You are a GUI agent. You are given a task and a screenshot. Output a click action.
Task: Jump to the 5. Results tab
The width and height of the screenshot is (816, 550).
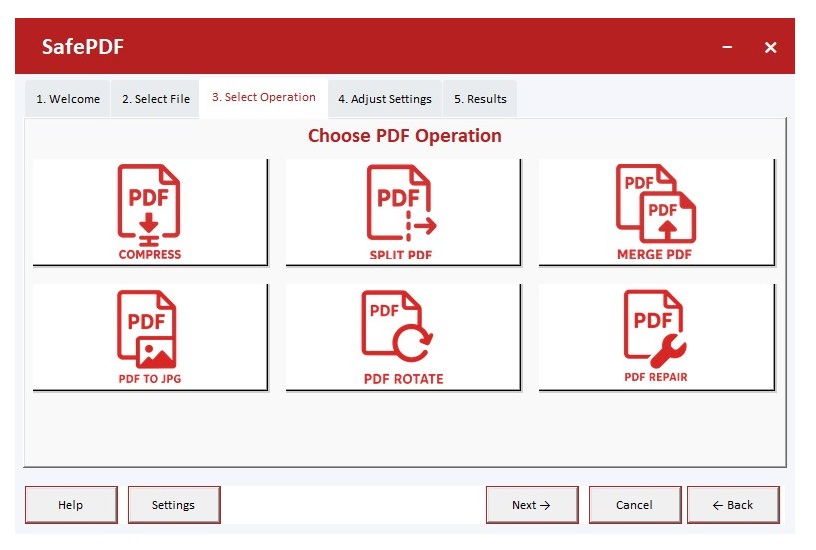point(480,99)
